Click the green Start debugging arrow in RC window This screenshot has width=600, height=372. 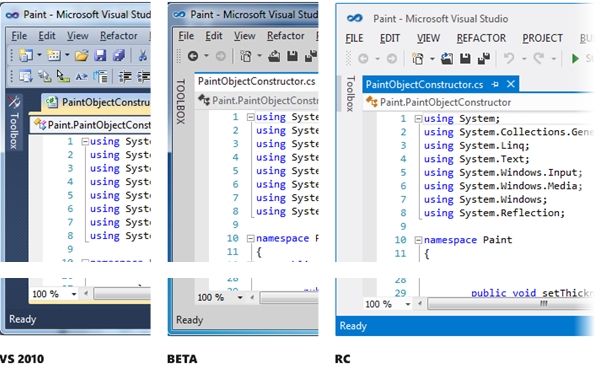pos(574,59)
